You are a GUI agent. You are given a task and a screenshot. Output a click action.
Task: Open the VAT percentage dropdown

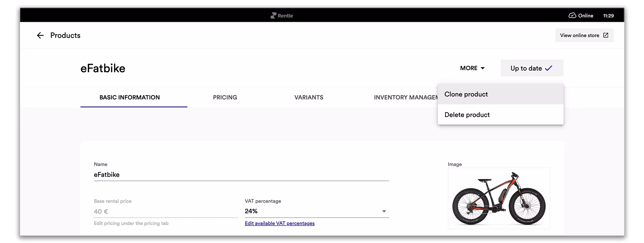point(384,211)
